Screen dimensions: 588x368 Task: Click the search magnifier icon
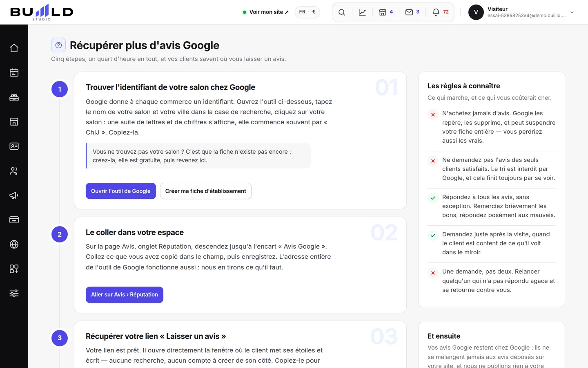click(x=342, y=12)
